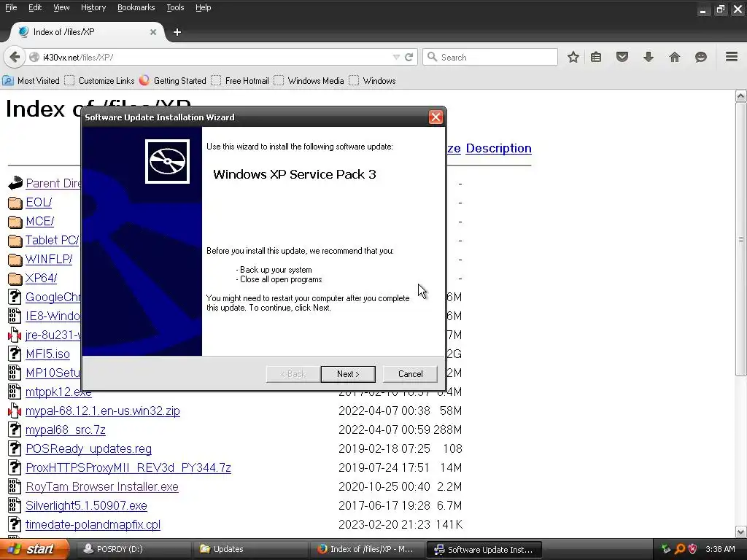This screenshot has height=560, width=747.
Task: Click the EOL folder icon
Action: tap(15, 203)
